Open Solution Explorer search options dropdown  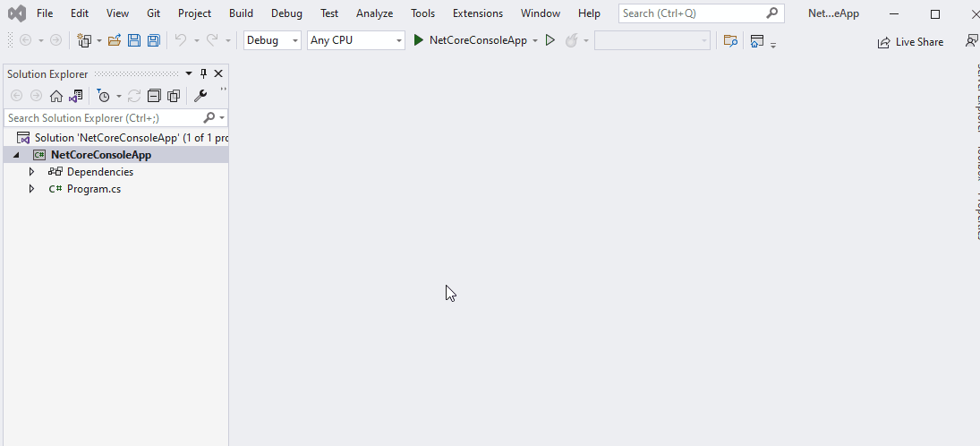tap(222, 117)
